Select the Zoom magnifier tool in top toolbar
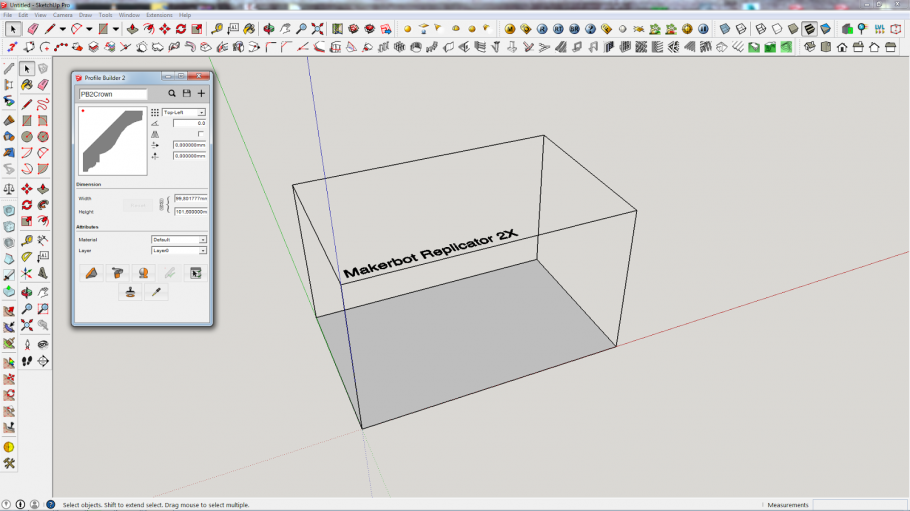Viewport: 910px width, 511px height. 301,29
